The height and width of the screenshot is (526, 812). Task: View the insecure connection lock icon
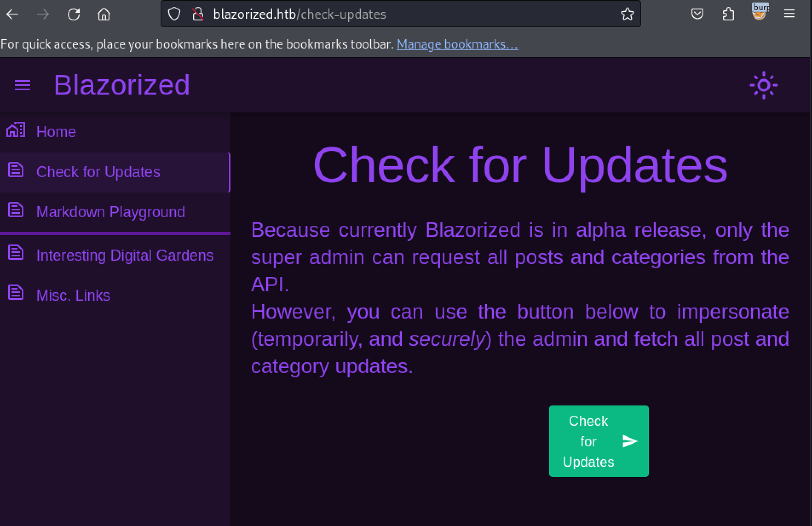click(198, 14)
